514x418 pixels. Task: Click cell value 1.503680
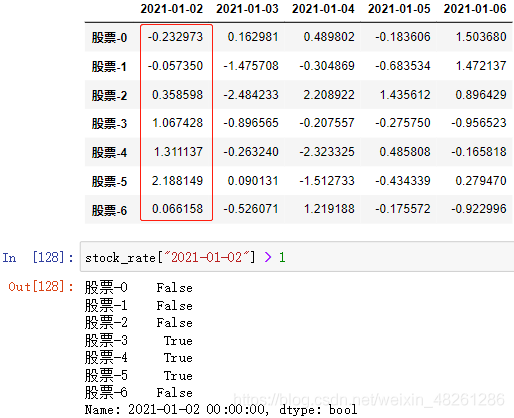[x=481, y=37]
